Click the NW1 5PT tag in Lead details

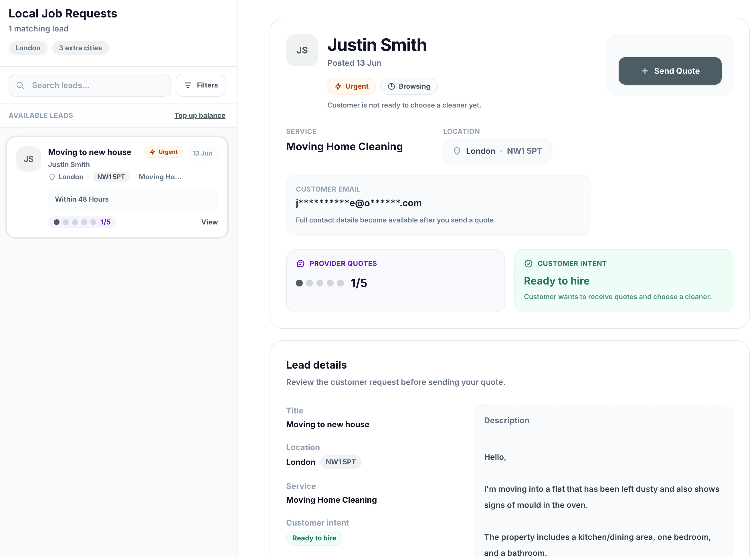341,462
